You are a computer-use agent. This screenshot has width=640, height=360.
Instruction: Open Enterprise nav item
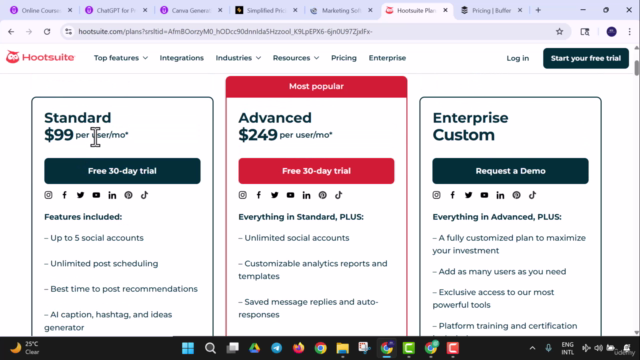[387, 58]
